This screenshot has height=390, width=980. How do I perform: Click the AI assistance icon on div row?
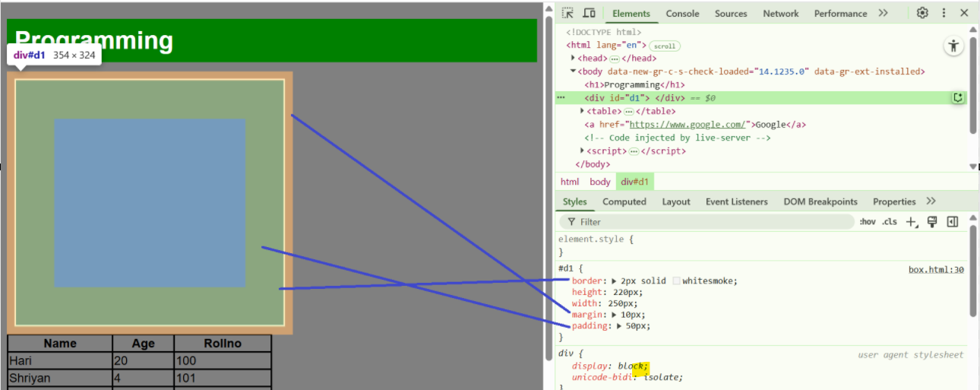[958, 98]
